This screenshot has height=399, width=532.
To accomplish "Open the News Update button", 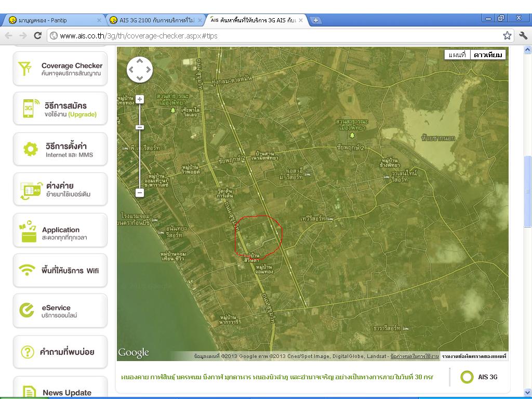I will 60,388.
